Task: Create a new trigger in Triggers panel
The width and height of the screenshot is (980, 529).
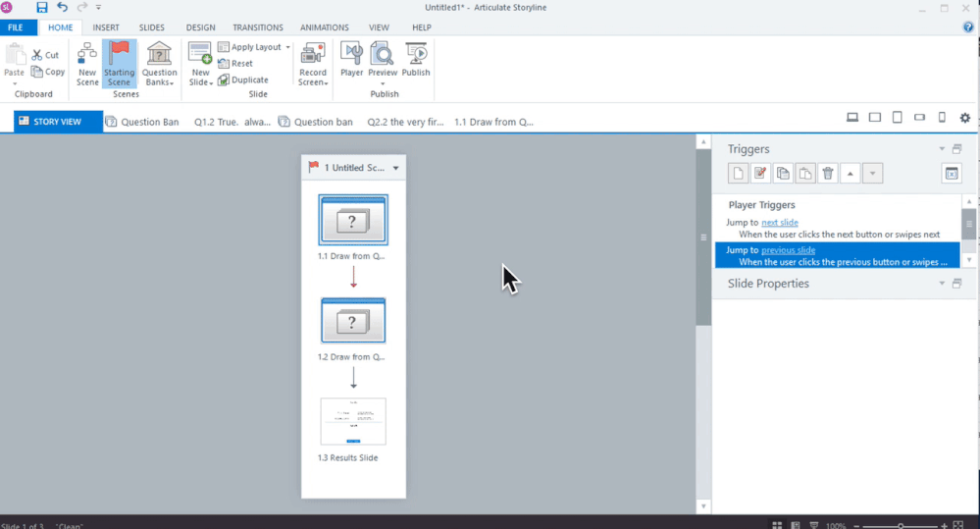Action: (738, 174)
